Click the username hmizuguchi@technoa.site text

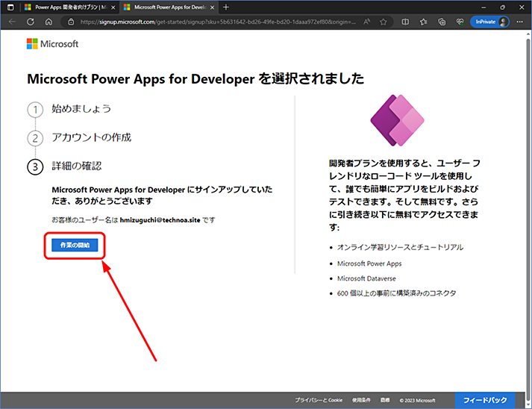point(160,220)
